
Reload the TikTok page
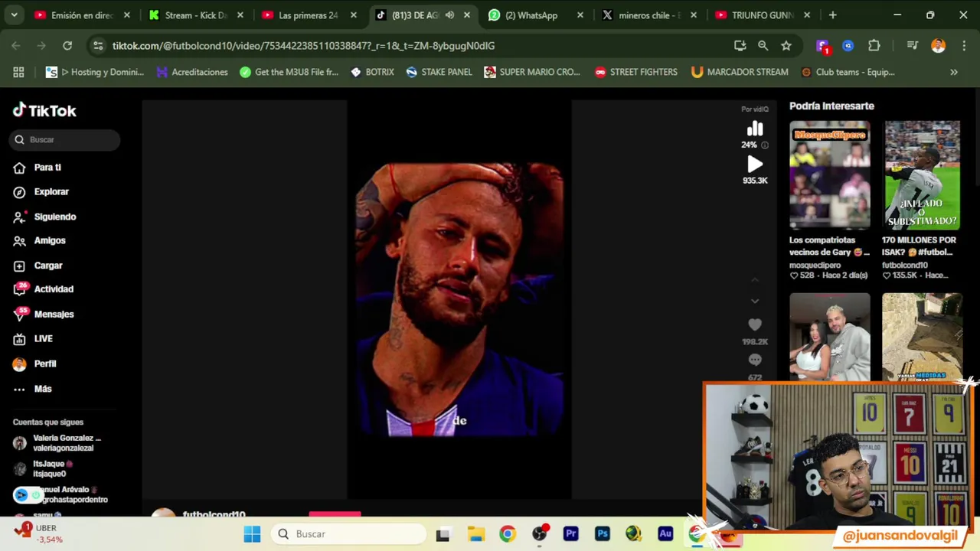tap(67, 46)
